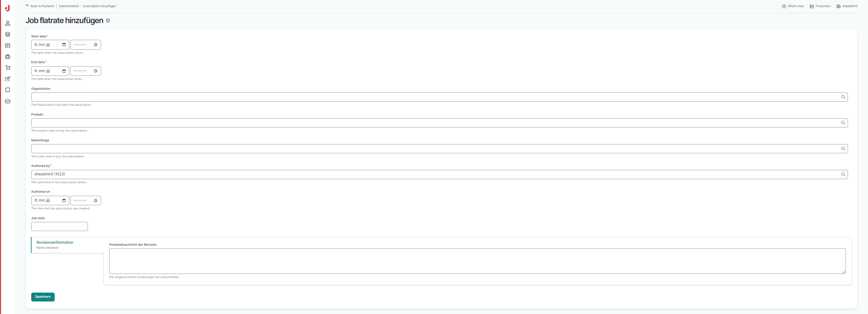Open the user profile sidebar icon
The width and height of the screenshot is (868, 314).
[x=7, y=23]
